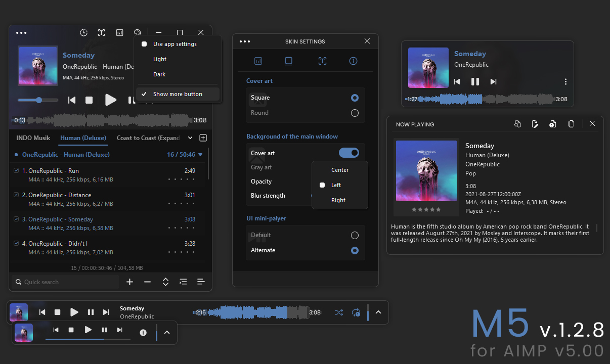Pick Center in the alignment popup

tap(340, 170)
